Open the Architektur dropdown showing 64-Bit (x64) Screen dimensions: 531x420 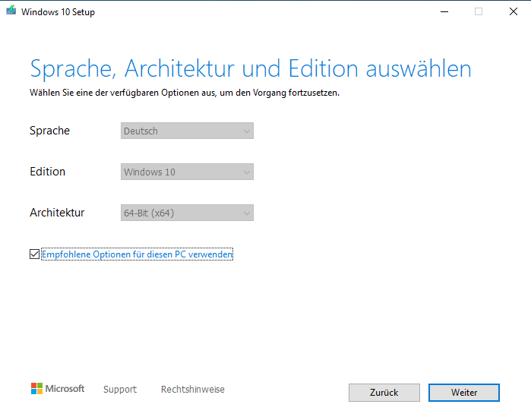[x=187, y=213]
